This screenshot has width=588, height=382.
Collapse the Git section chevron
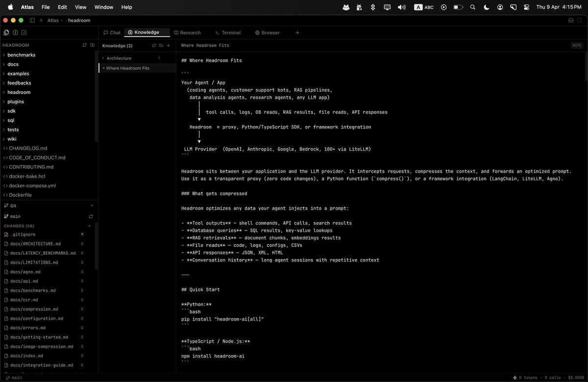[92, 206]
